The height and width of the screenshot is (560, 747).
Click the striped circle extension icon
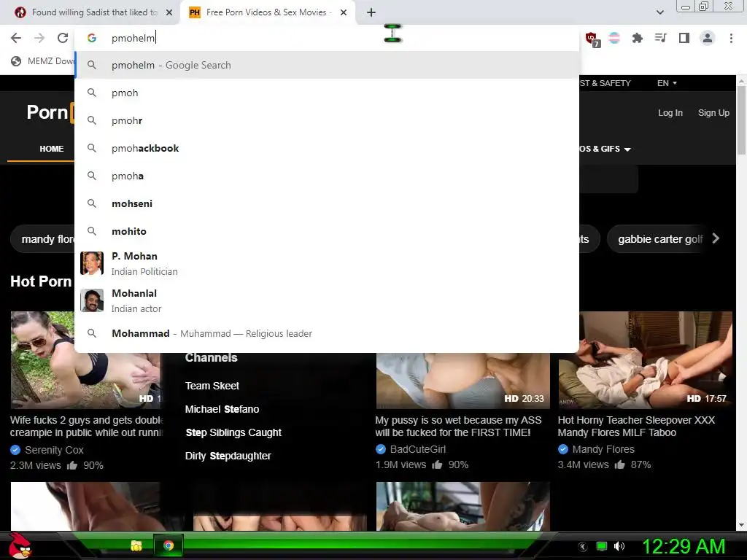coord(614,38)
